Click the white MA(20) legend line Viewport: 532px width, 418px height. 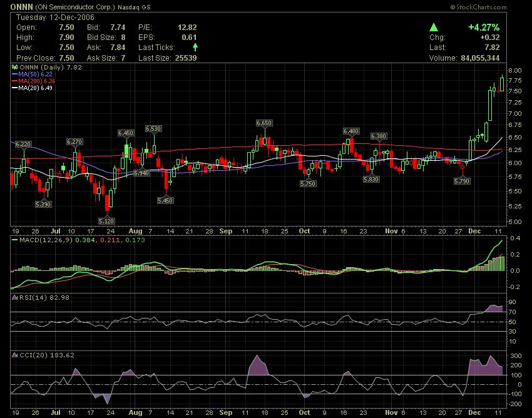[14, 88]
